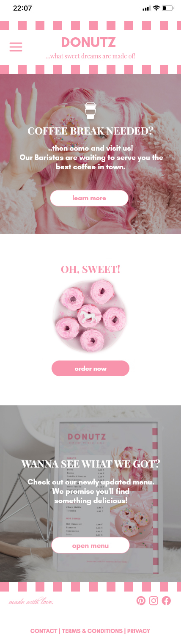181x644 pixels.
Task: Click the DONUTZ site logo
Action: (x=88, y=42)
